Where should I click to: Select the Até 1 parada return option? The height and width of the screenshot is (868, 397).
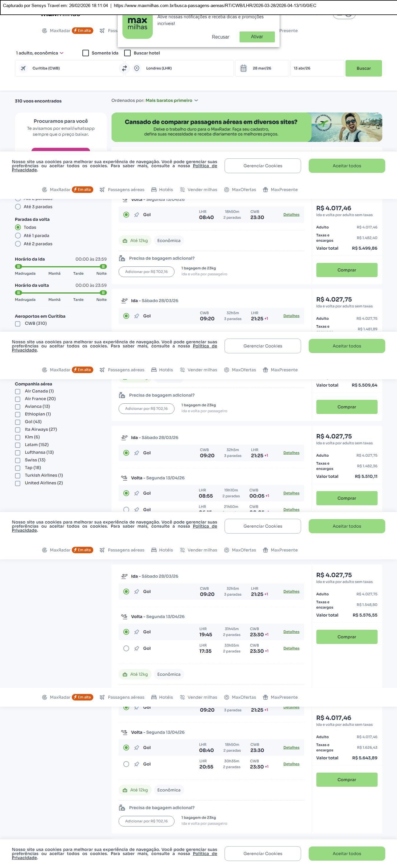[x=18, y=236]
